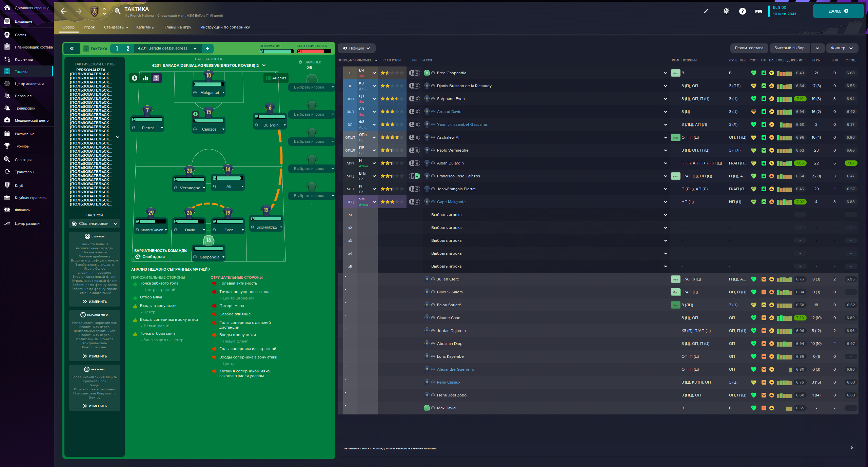Screen dimensions: 868x467
Task: Switch to the Обзор tab
Action: point(68,27)
